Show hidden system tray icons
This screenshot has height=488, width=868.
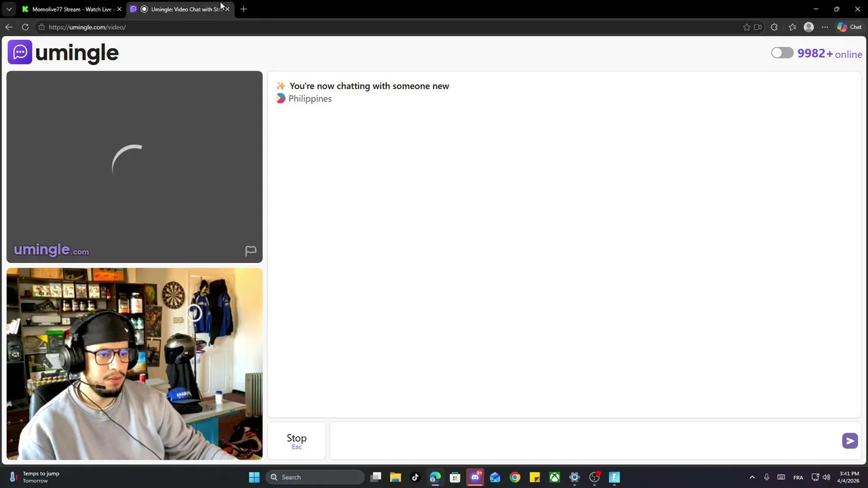click(752, 477)
